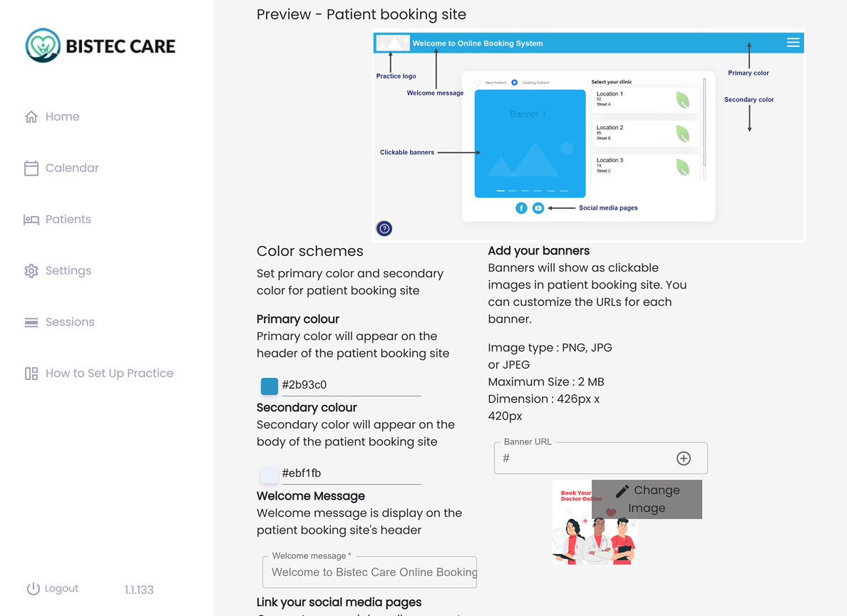
Task: Click the Logout power icon
Action: tap(31, 587)
